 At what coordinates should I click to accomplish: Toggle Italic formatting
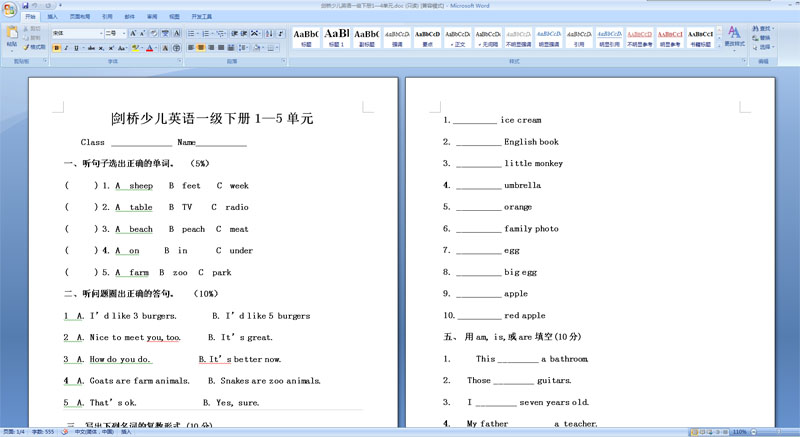(x=66, y=48)
